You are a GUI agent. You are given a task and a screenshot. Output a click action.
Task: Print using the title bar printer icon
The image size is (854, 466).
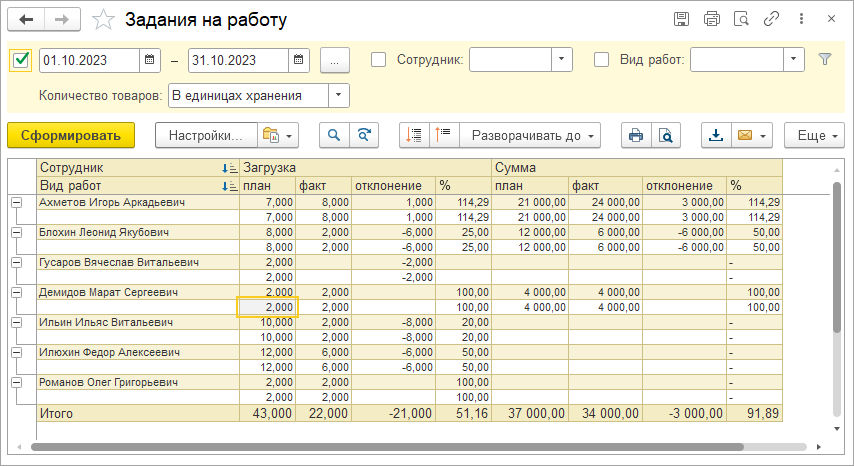click(x=711, y=19)
